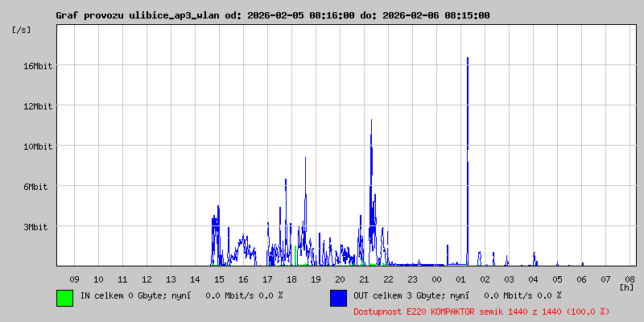The image size is (644, 322).
Task: Click the 10Mbit y-axis label
Action: (x=37, y=147)
